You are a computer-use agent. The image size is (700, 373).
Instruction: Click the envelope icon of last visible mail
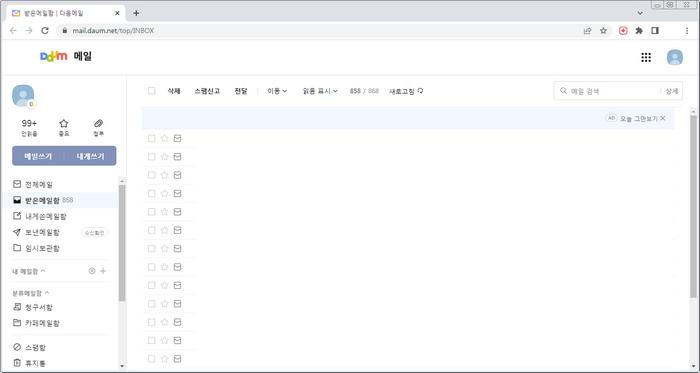pyautogui.click(x=177, y=359)
